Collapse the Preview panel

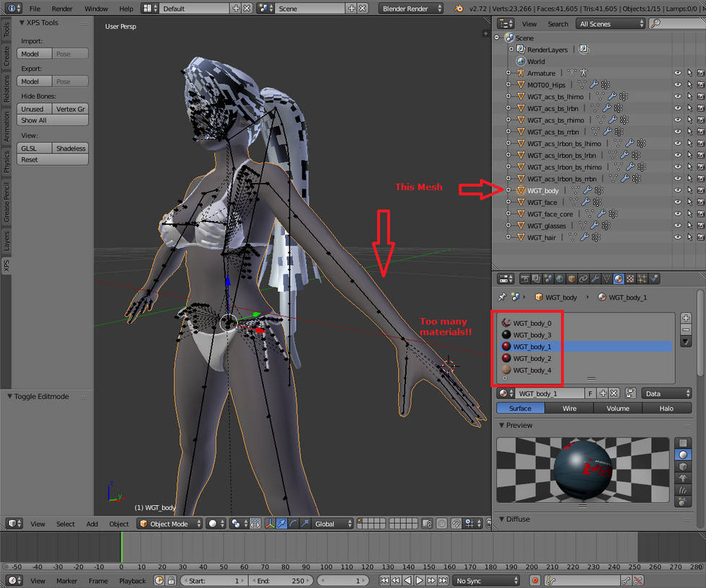502,425
